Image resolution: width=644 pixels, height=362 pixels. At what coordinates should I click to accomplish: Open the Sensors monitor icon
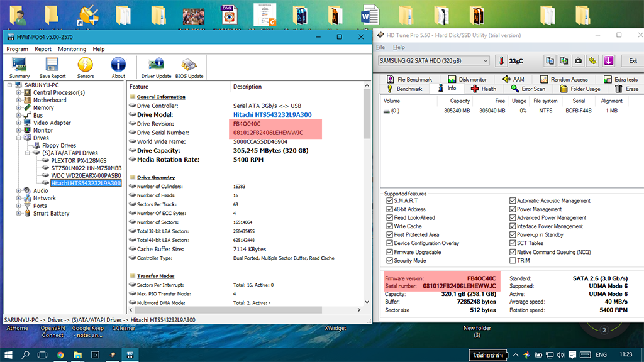click(86, 68)
